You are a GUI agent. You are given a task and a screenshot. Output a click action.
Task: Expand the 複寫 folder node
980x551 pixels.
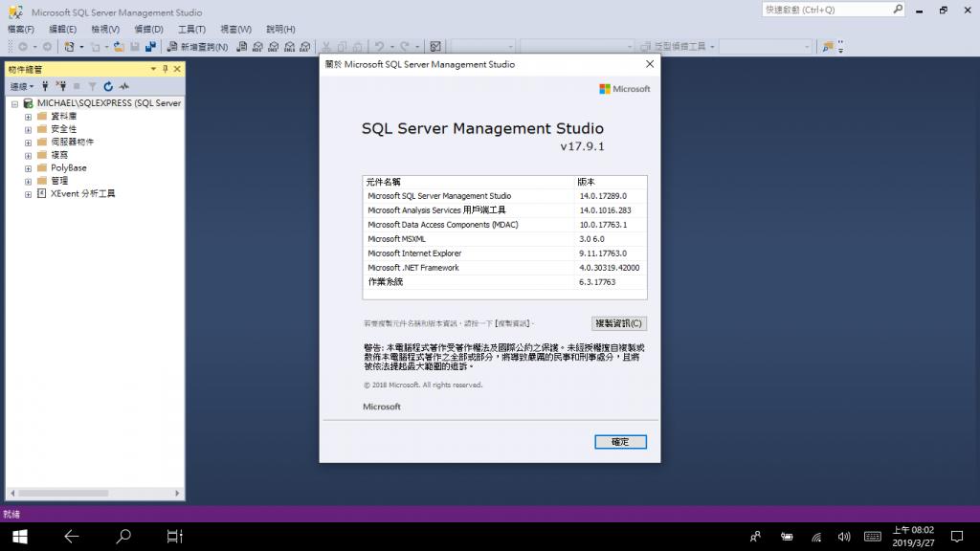[x=28, y=156]
